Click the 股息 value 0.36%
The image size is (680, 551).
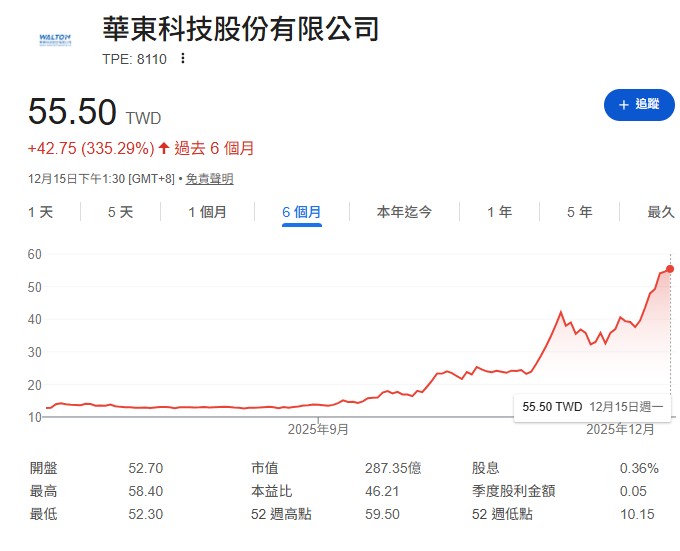[639, 468]
